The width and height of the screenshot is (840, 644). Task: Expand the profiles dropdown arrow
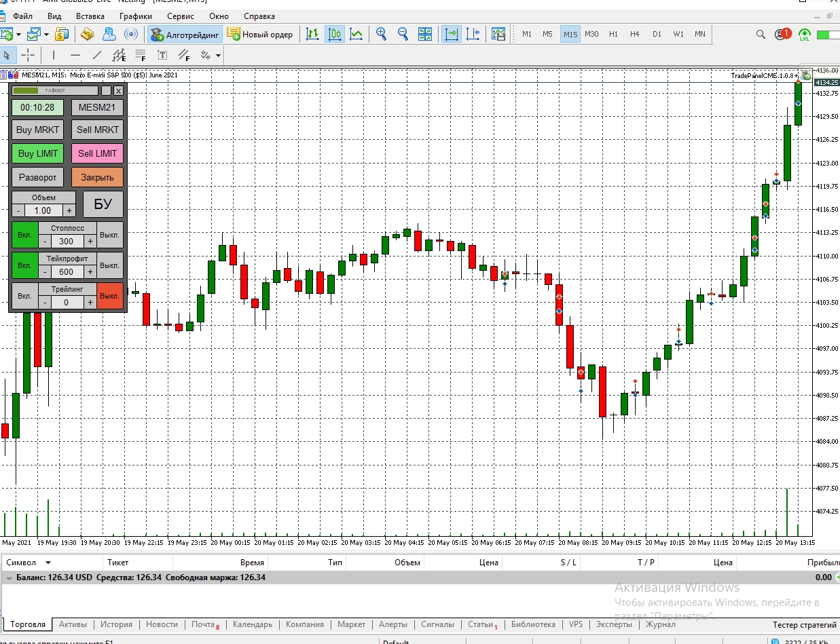(x=45, y=34)
